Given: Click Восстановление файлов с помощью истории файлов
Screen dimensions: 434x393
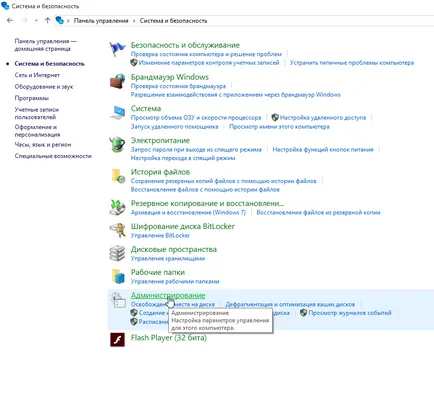Looking at the screenshot, I should (x=205, y=189).
